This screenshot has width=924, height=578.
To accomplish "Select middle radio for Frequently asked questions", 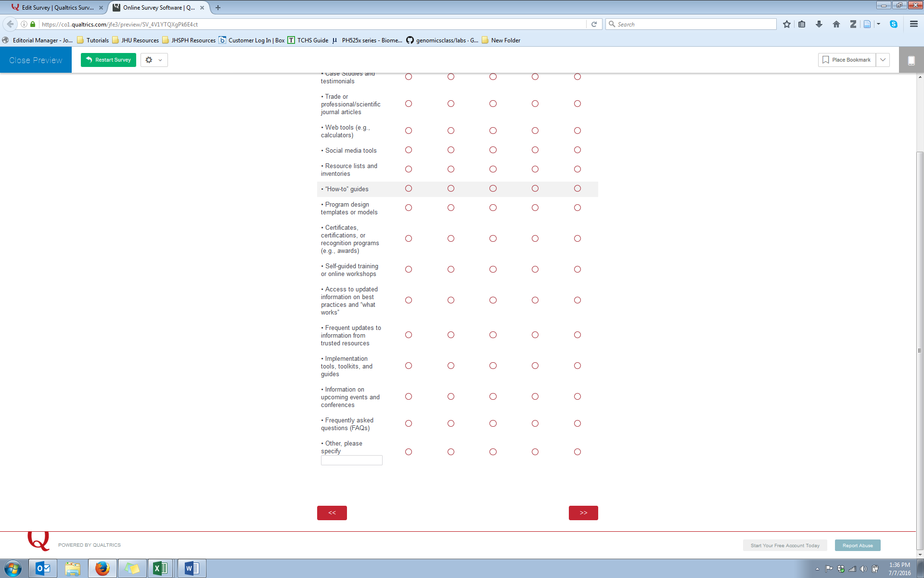I will (x=493, y=423).
